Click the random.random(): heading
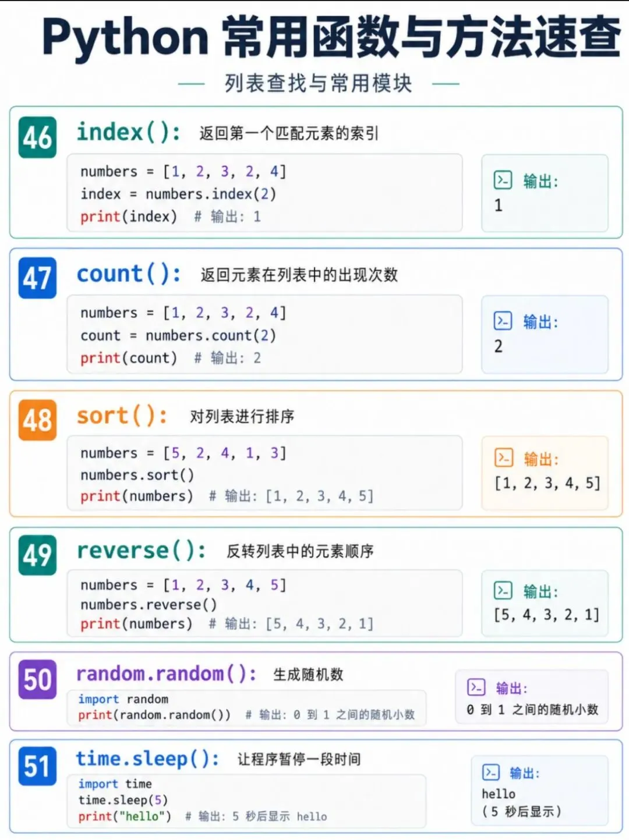Image resolution: width=629 pixels, height=840 pixels. [x=166, y=674]
